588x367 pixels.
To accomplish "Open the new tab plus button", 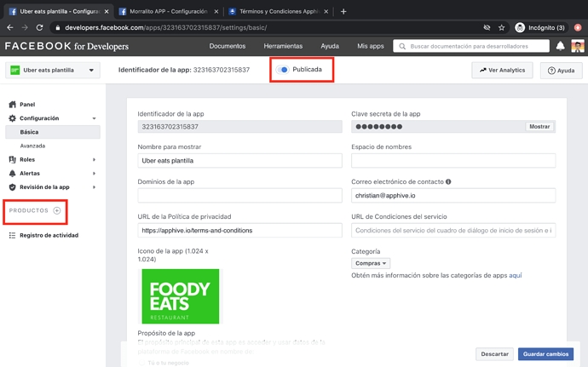I will (343, 11).
